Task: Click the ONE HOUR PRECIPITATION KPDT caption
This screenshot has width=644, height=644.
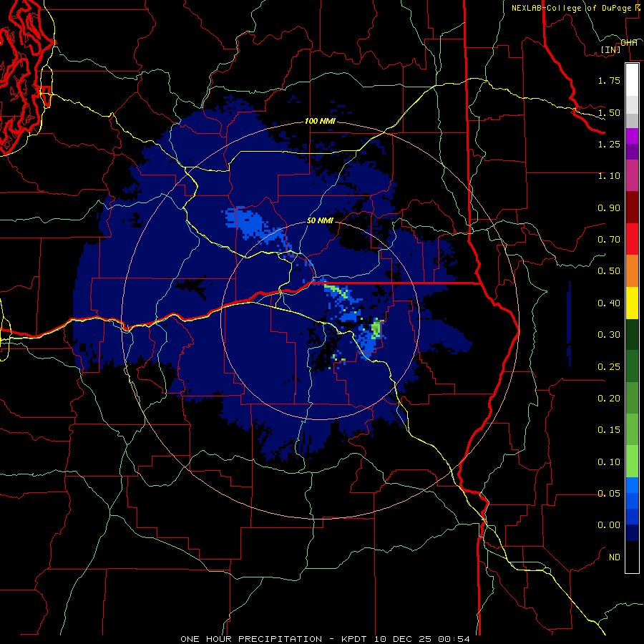Action: pyautogui.click(x=326, y=639)
